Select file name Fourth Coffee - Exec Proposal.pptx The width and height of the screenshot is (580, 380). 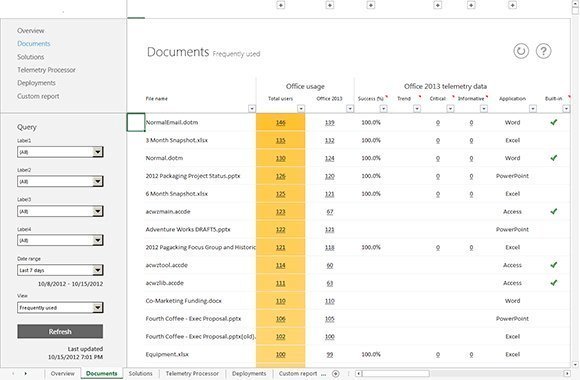coord(193,319)
